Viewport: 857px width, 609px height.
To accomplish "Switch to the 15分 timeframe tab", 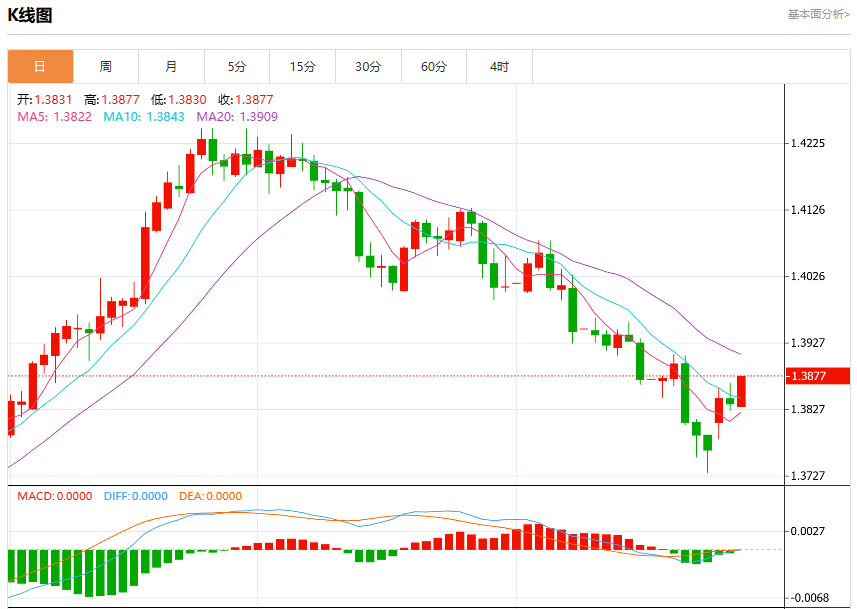I will tap(303, 67).
